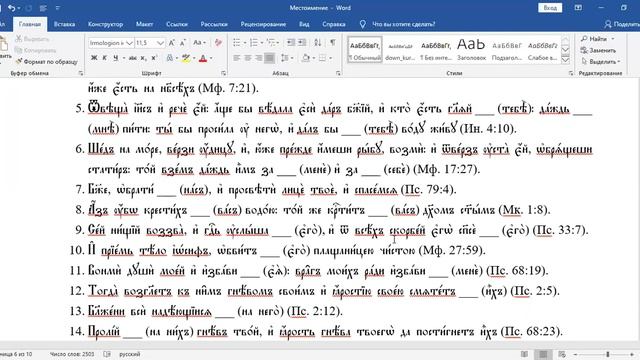Screen dimensions: 640x360
Task: Justify the text
Action: (269, 58)
